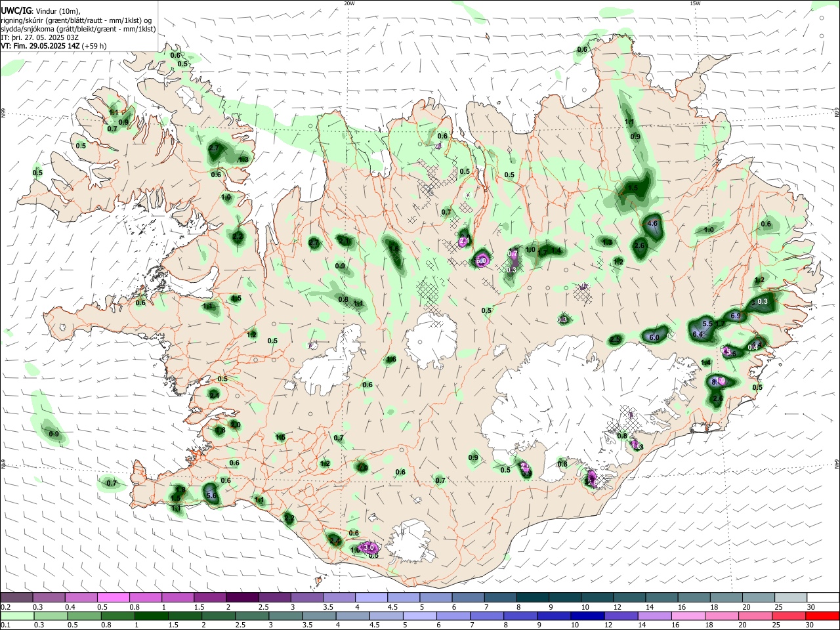This screenshot has height=630, width=840.
Task: Select top legend dark teal swatch between 8 and 9
Action: tap(532, 597)
